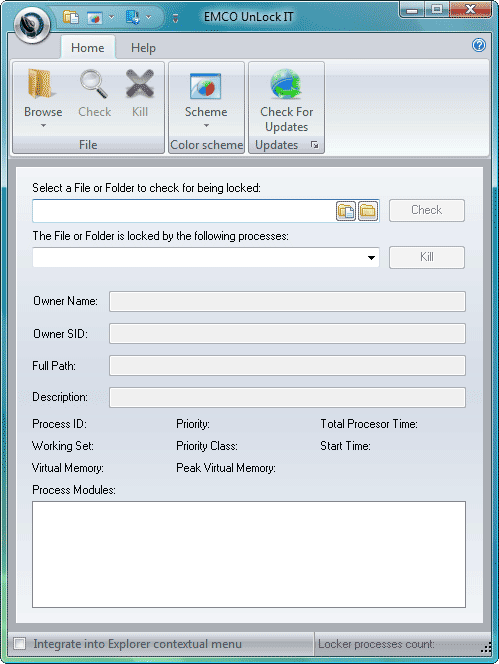Click the browse for folder icon button
This screenshot has width=499, height=664.
pos(368,211)
